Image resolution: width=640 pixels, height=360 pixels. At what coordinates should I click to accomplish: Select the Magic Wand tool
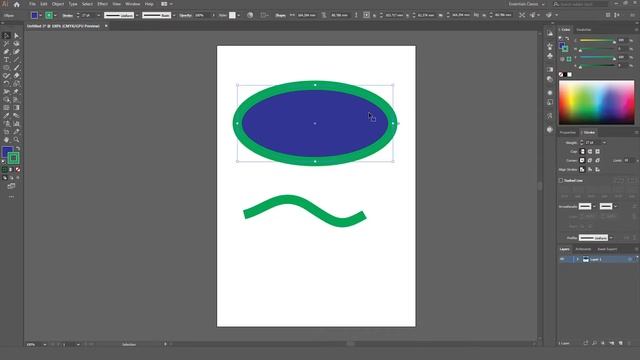[6, 44]
